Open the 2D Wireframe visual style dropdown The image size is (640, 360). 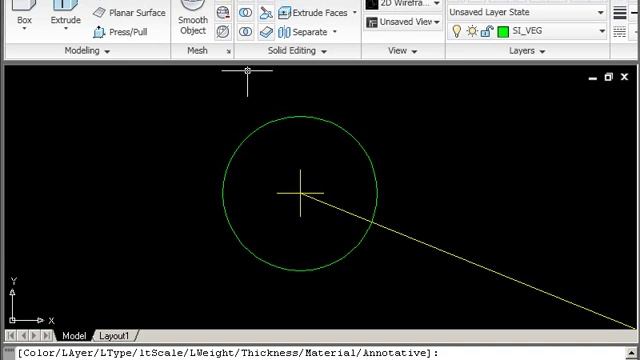click(x=436, y=4)
